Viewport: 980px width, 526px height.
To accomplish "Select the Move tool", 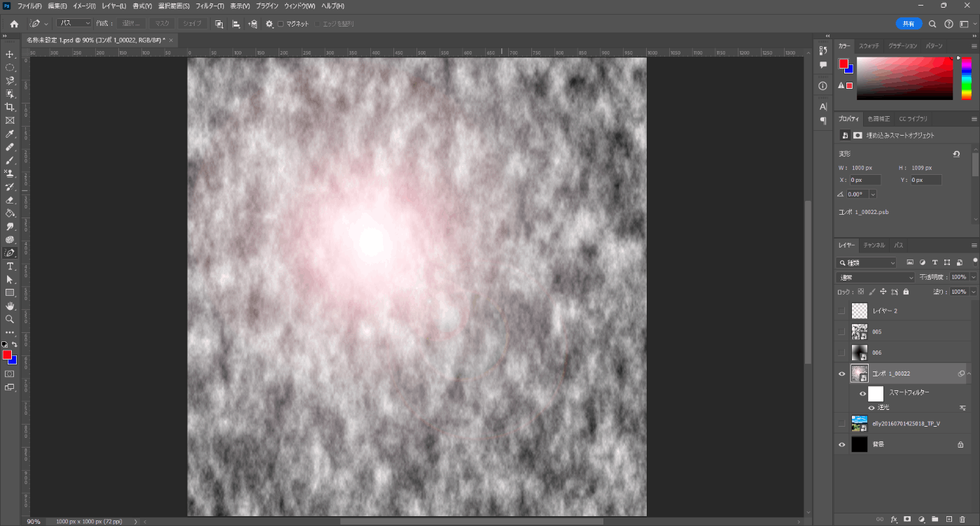I will pyautogui.click(x=10, y=54).
